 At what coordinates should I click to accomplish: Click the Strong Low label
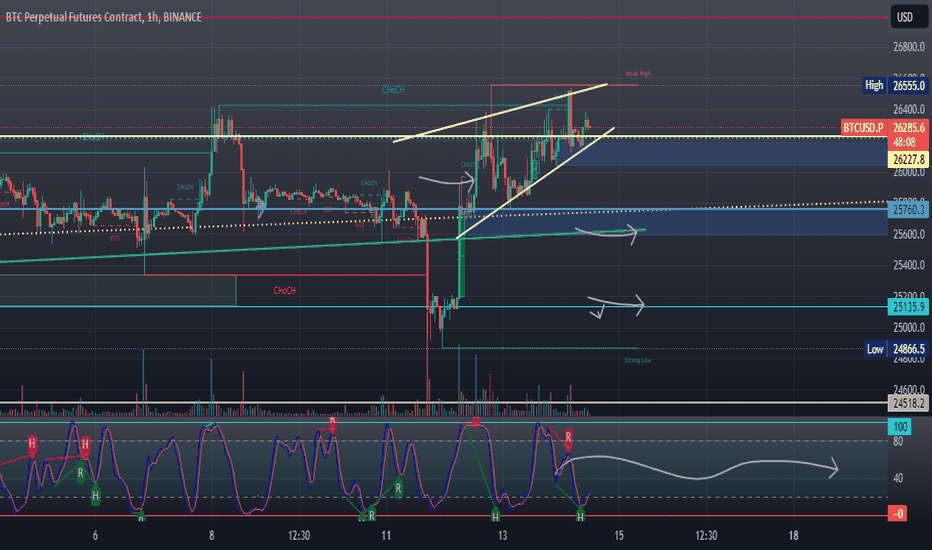click(638, 360)
